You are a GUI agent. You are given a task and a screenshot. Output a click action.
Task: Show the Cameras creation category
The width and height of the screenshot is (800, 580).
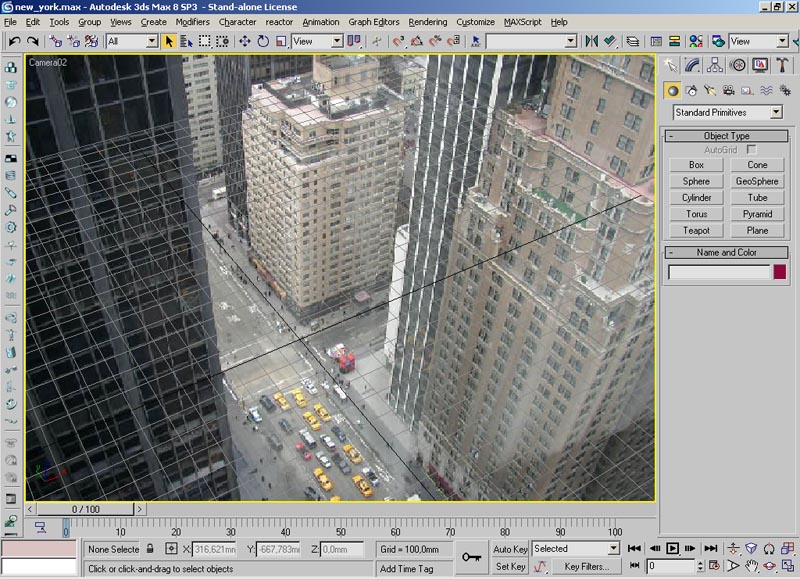point(727,90)
